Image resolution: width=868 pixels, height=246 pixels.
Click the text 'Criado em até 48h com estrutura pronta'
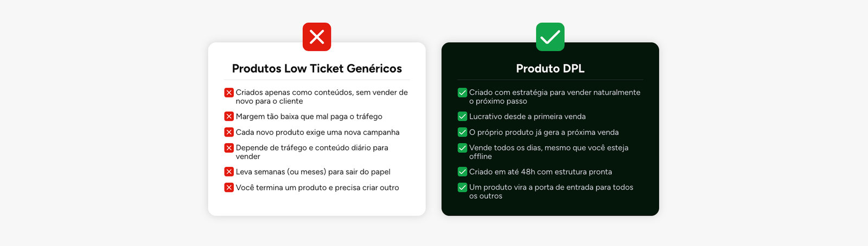pos(540,172)
